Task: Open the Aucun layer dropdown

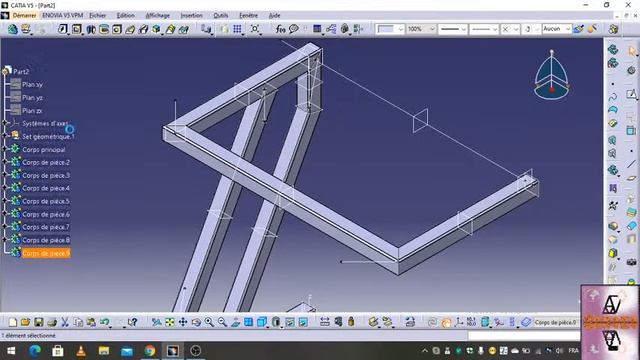Action: [568, 29]
